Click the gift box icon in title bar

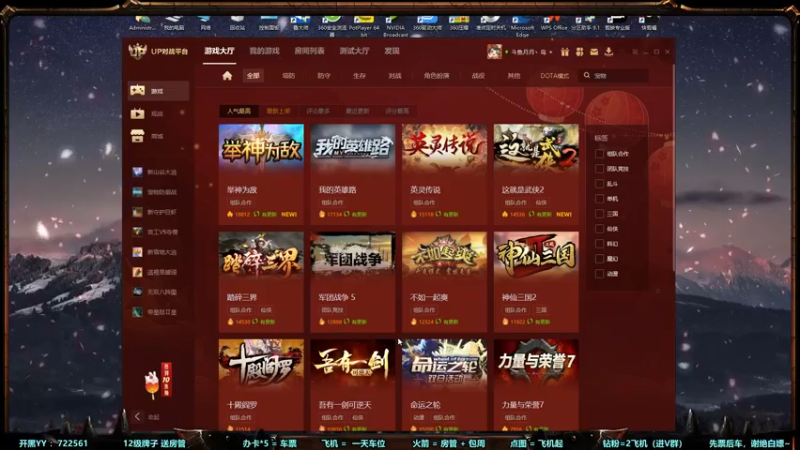565,52
